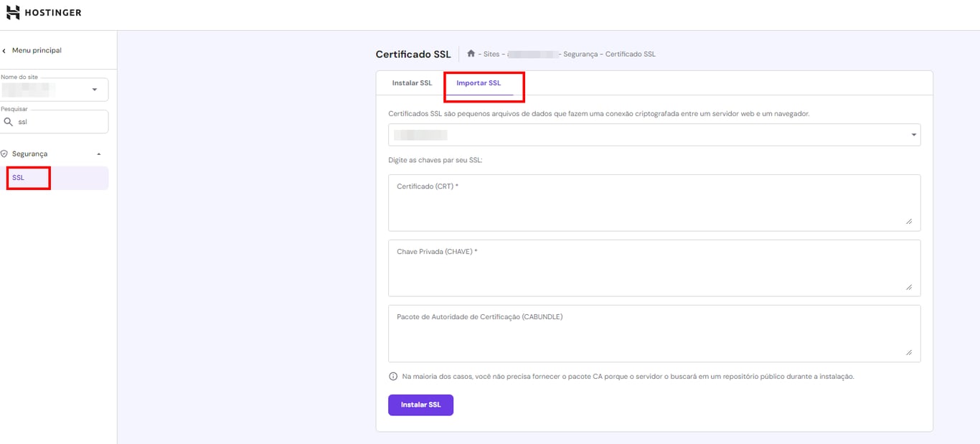
Task: Click the Sites link in the breadcrumb
Action: pyautogui.click(x=491, y=53)
